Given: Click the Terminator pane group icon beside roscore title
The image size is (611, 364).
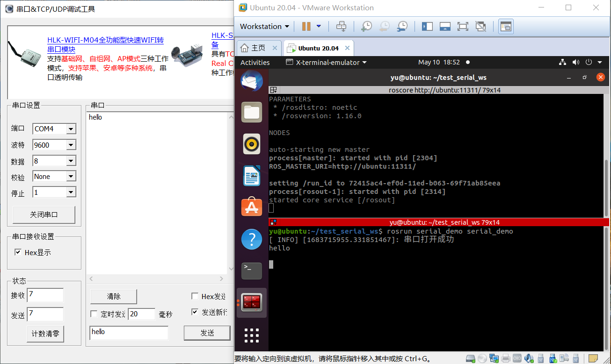Looking at the screenshot, I should click(x=274, y=90).
